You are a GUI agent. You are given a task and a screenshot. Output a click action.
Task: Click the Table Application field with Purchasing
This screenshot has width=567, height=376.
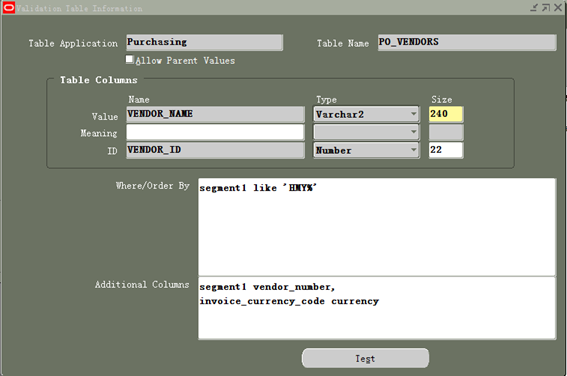click(x=204, y=42)
